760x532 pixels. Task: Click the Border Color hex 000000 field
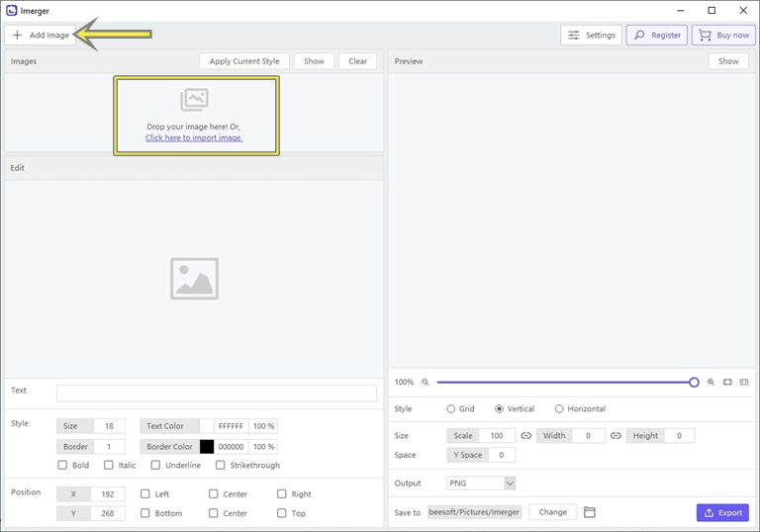coord(231,447)
